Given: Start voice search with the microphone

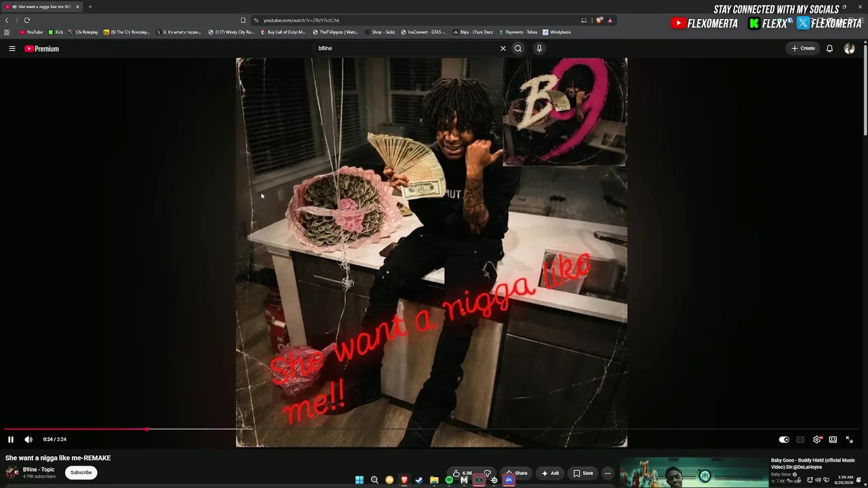Looking at the screenshot, I should click(x=539, y=49).
